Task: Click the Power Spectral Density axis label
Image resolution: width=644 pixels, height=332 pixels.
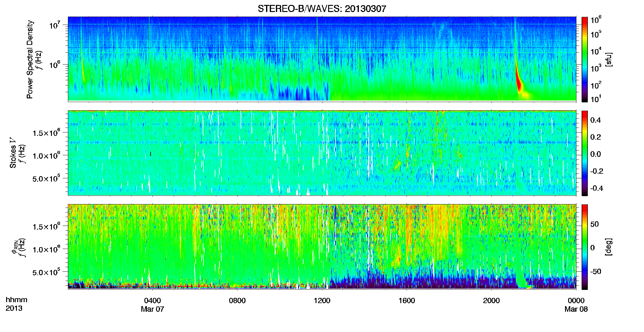Action: (x=30, y=59)
